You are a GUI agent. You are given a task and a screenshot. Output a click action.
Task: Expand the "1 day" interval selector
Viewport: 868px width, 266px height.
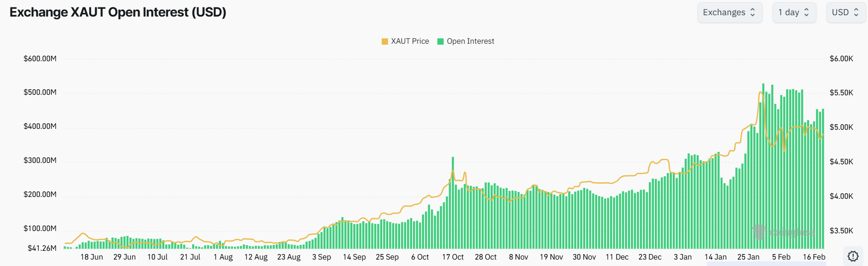794,12
